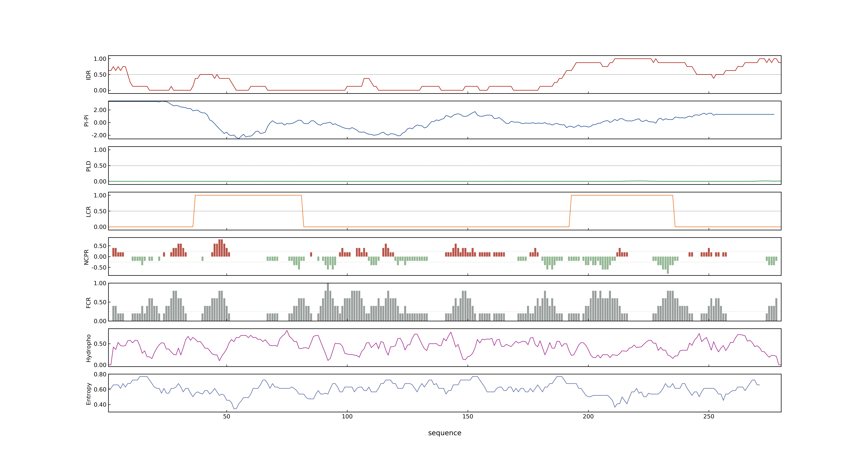868x463 pixels.
Task: Click the 0.40 tick of Entropy panel
Action: tap(100, 405)
